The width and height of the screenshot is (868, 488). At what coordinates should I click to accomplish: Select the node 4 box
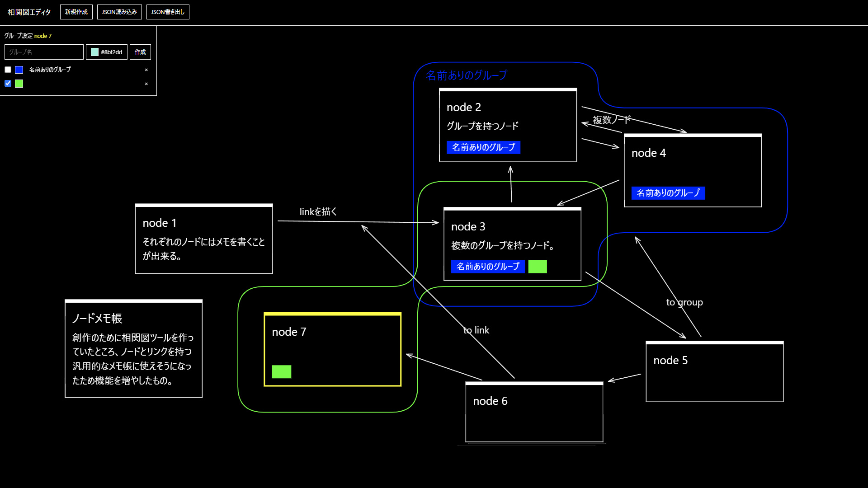[x=693, y=170]
